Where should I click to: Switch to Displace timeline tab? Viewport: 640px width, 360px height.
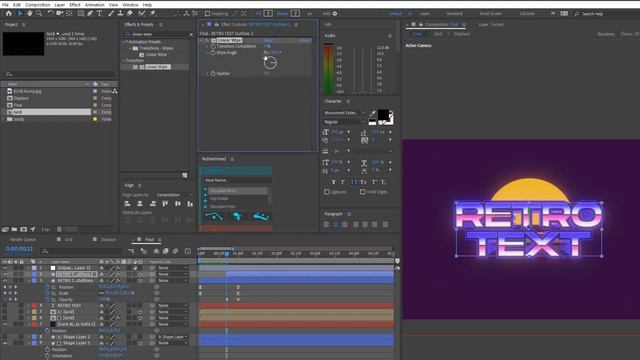[x=108, y=240]
